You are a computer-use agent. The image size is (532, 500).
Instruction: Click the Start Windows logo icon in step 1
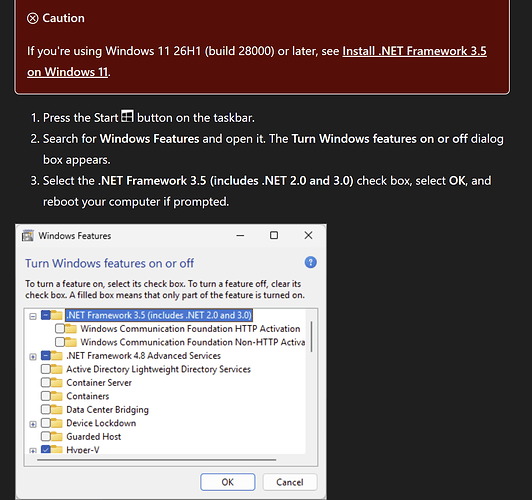(x=127, y=116)
